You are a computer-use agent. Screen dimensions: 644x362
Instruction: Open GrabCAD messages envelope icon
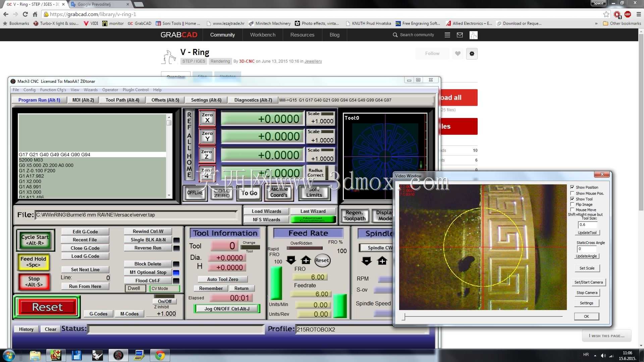click(460, 35)
